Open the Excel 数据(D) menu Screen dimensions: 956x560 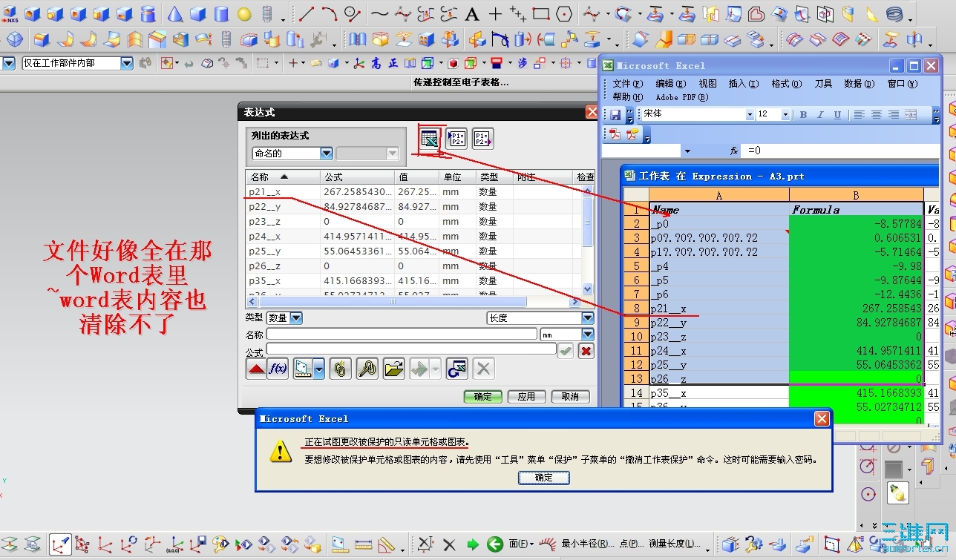[859, 84]
